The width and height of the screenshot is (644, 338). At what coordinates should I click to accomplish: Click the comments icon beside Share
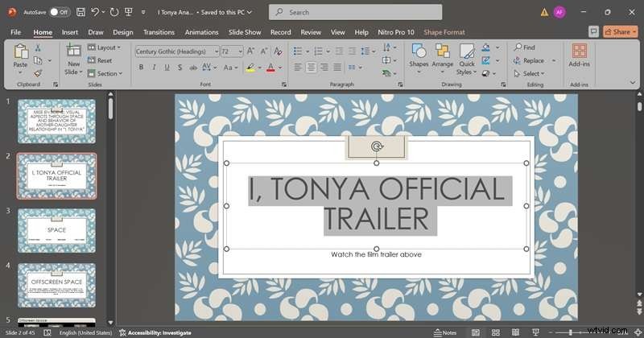(x=593, y=31)
